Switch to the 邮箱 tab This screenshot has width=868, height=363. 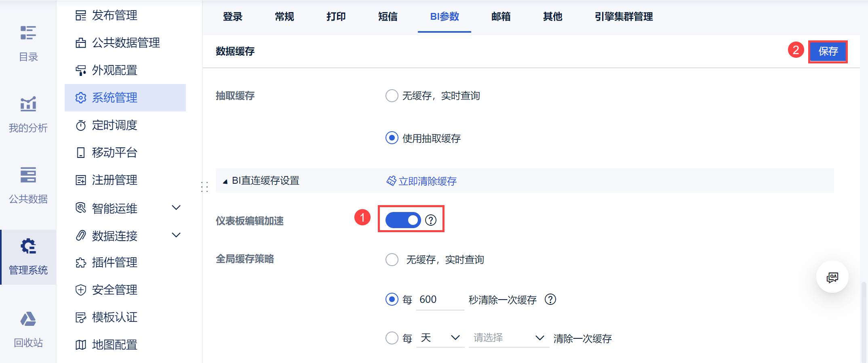click(x=501, y=17)
